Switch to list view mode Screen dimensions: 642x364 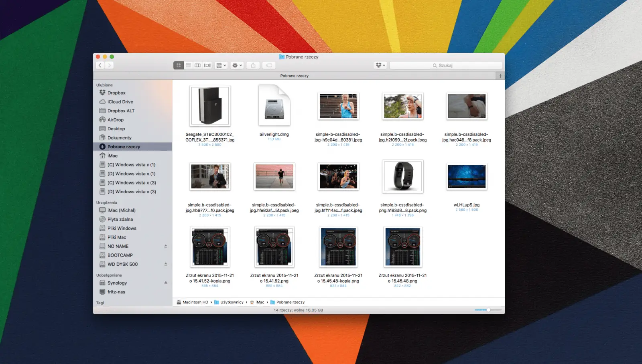188,65
